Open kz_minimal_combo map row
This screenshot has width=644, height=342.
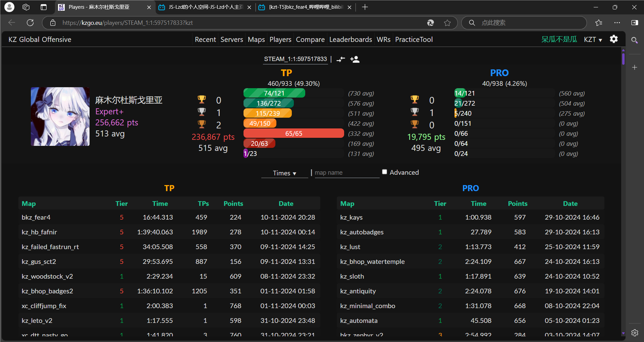click(x=470, y=306)
